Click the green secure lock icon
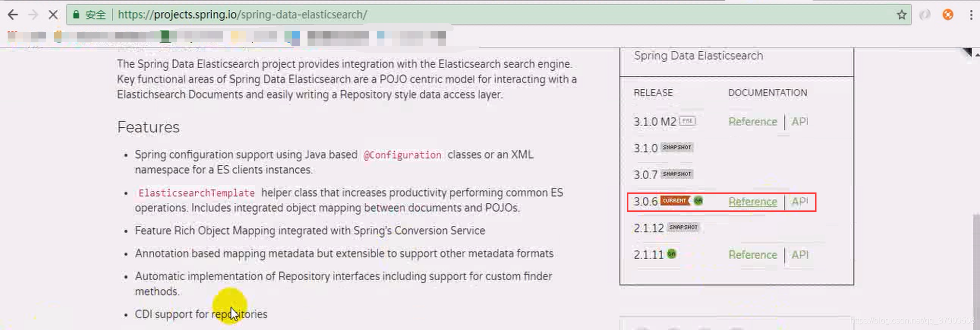The width and height of the screenshot is (980, 330). (76, 15)
